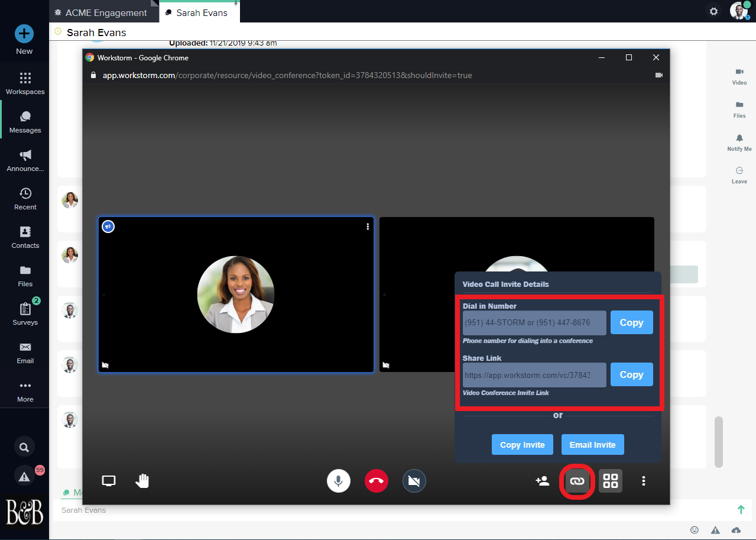Send message with green arrow
Image resolution: width=756 pixels, height=540 pixels.
coord(741,509)
